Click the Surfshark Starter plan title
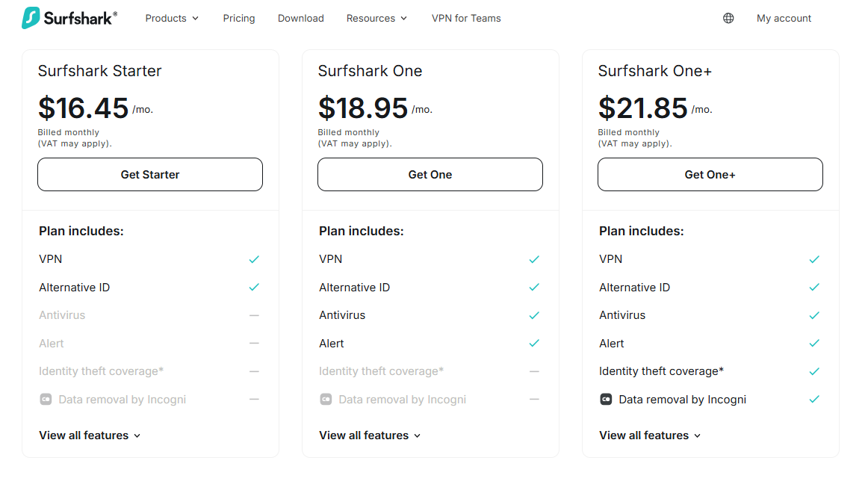This screenshot has height=496, width=868. 99,71
